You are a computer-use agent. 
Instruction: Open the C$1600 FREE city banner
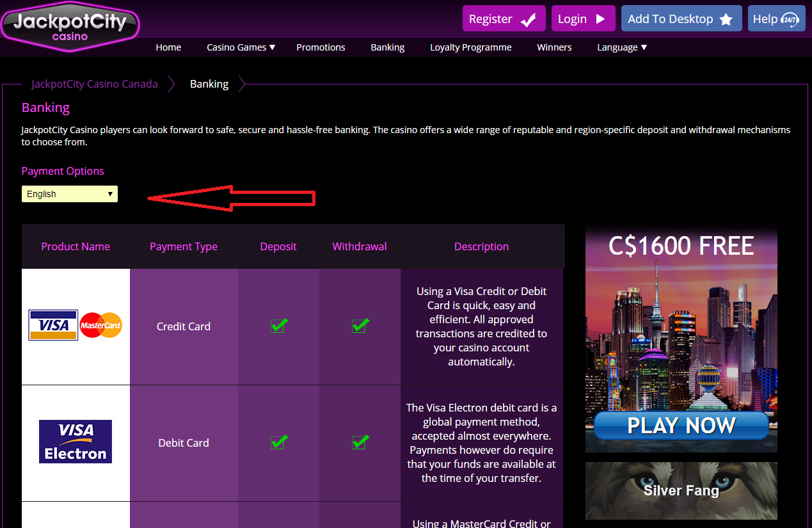[681, 338]
